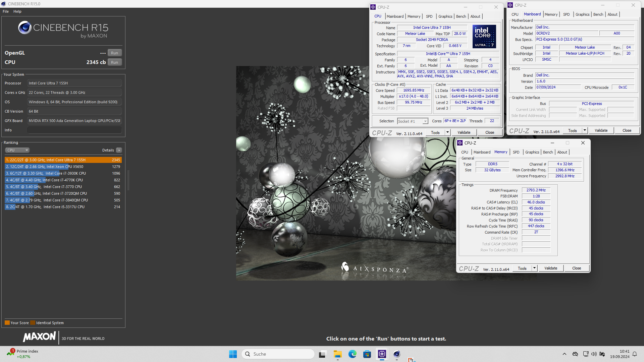
Task: Select the i7-3840QM ranking row
Action: pyautogui.click(x=63, y=200)
